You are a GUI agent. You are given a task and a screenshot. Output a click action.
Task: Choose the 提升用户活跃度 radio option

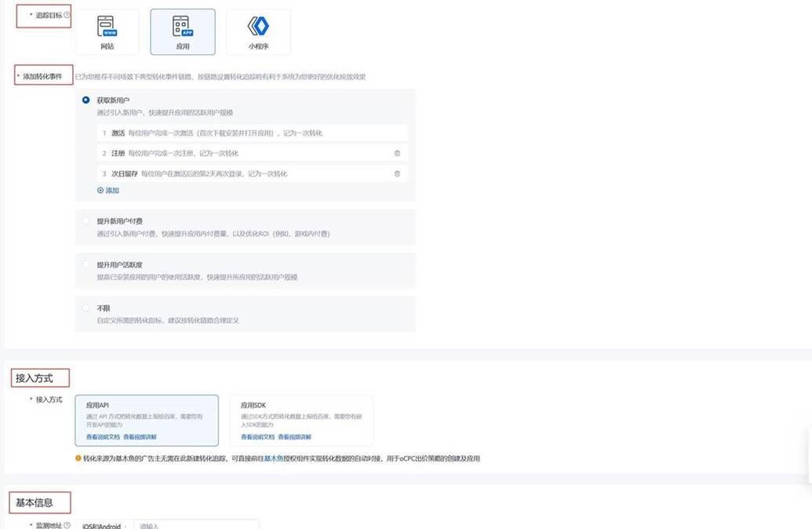point(86,265)
